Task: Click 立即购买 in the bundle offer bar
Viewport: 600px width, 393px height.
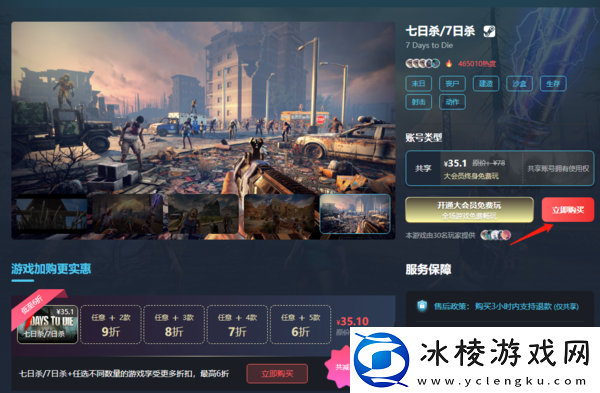Action: [x=277, y=373]
